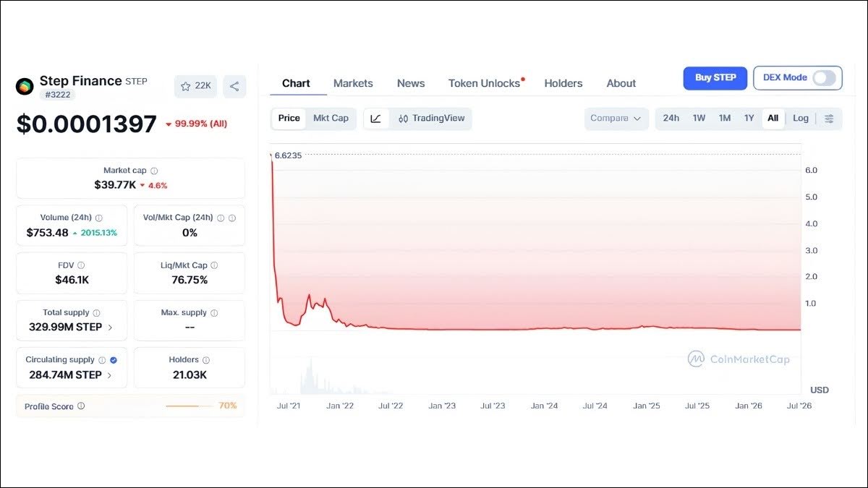Open the Compare dropdown
868x488 pixels.
tap(616, 119)
